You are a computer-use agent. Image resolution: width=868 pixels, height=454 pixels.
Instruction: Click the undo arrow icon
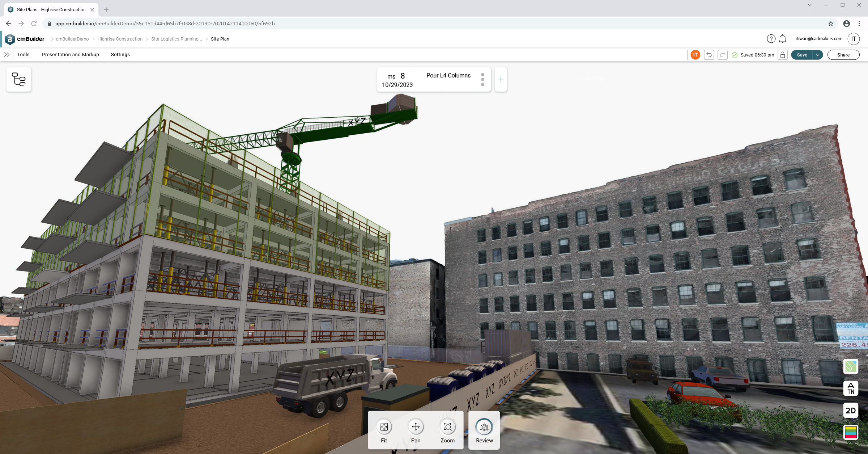pyautogui.click(x=709, y=55)
